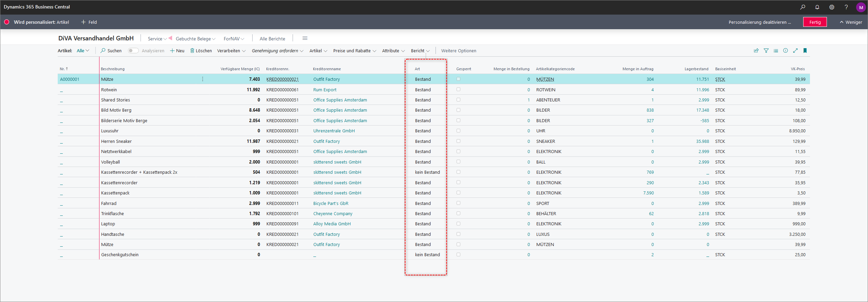The width and height of the screenshot is (868, 302).
Task: Open the info FactBox icon
Action: point(786,51)
